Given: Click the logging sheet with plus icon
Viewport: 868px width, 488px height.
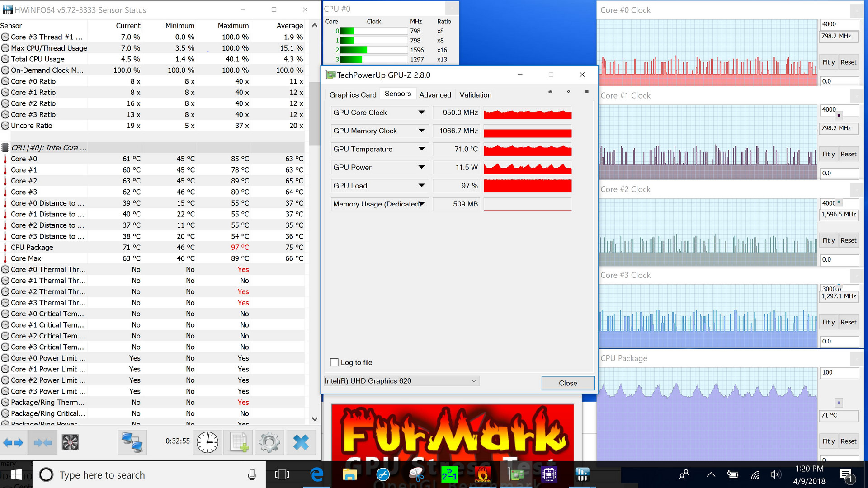Looking at the screenshot, I should [238, 442].
